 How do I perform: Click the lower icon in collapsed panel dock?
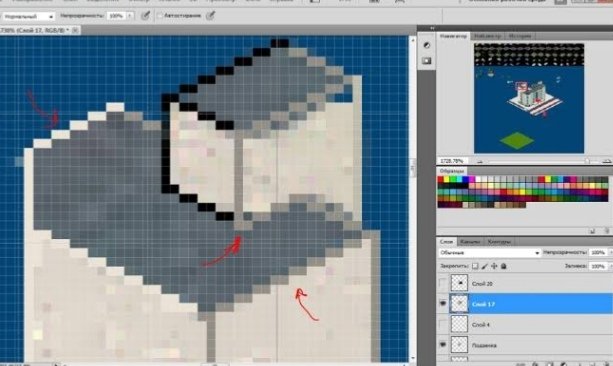427,61
